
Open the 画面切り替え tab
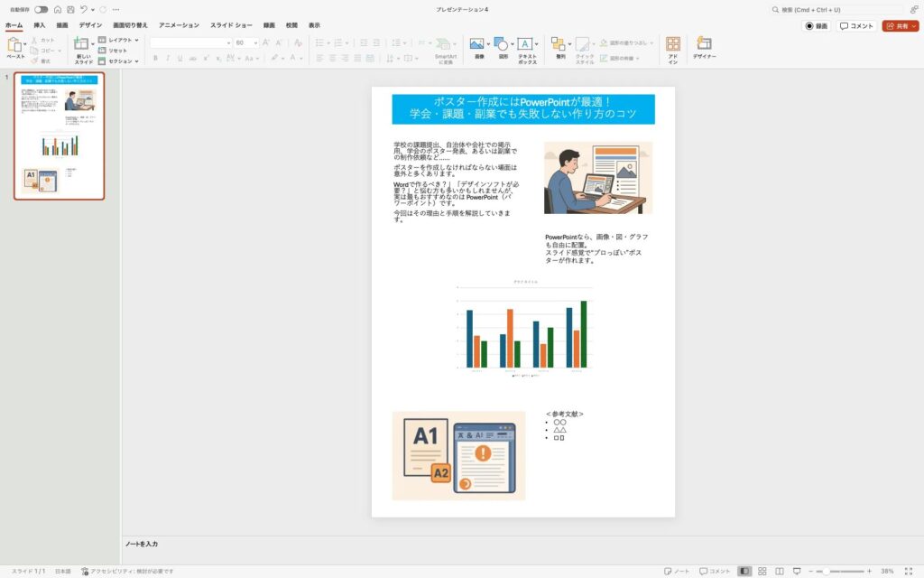pos(130,25)
